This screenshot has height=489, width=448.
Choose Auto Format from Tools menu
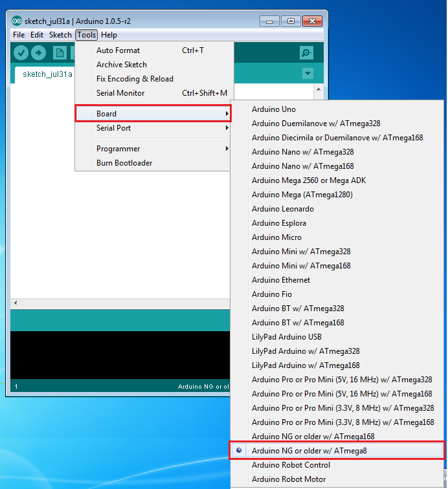click(154, 50)
